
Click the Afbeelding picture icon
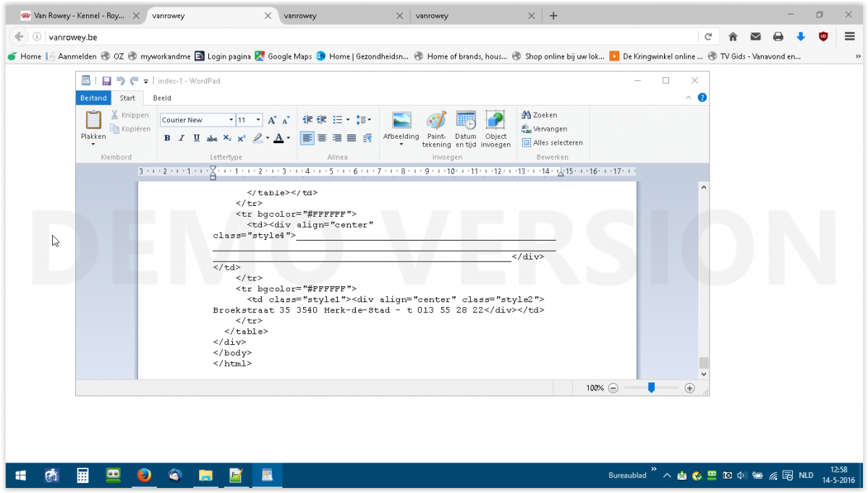pos(401,120)
